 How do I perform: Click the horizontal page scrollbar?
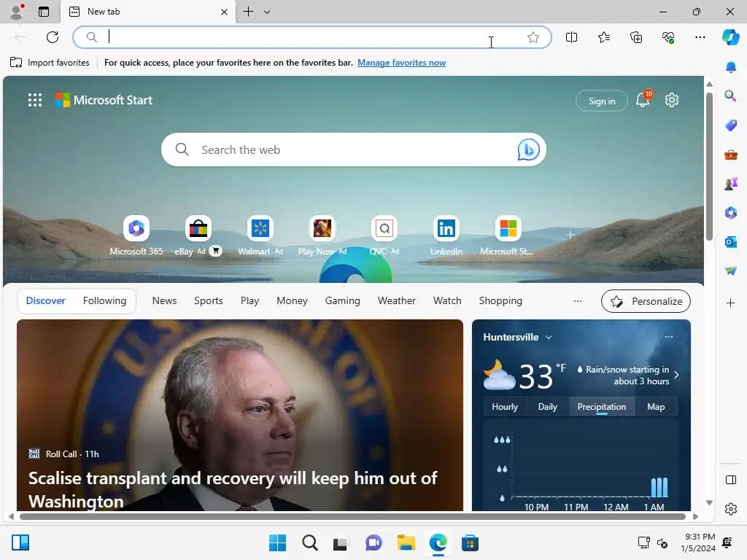(x=352, y=517)
